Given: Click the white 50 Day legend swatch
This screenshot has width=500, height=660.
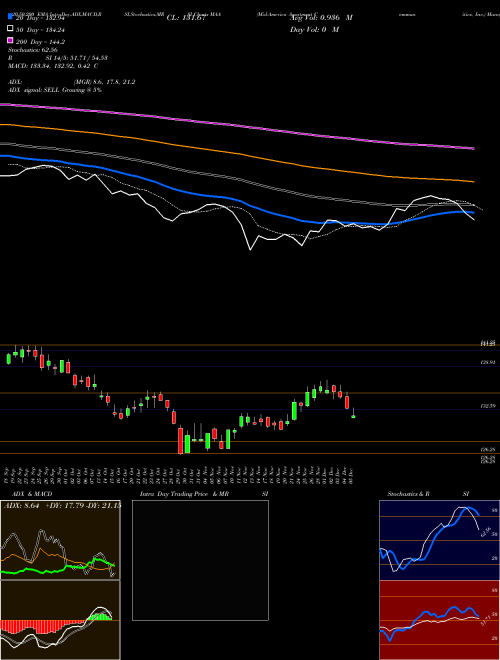Looking at the screenshot, I should point(10,29).
